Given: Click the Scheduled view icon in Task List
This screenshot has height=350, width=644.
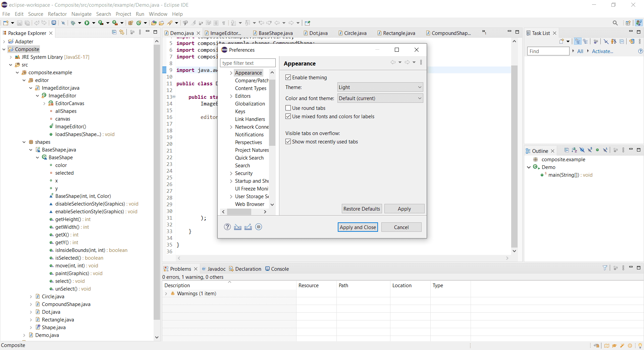Looking at the screenshot, I should [585, 41].
